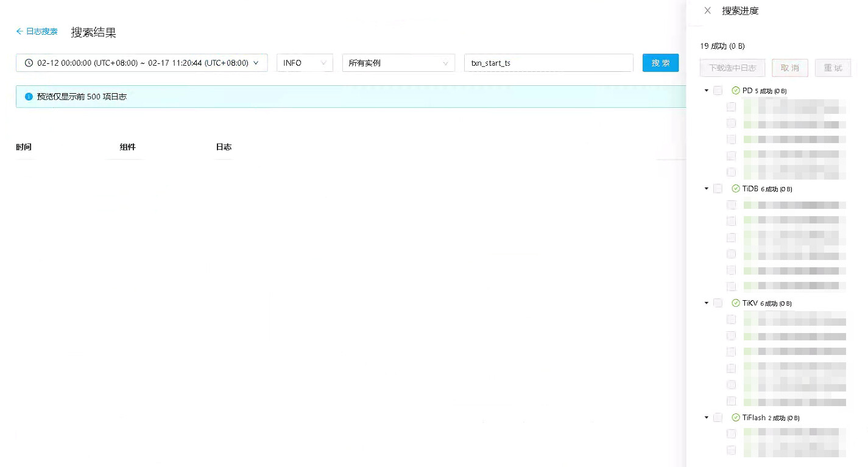Select the TiKV 6 成功 tree label
The height and width of the screenshot is (467, 868).
point(767,303)
